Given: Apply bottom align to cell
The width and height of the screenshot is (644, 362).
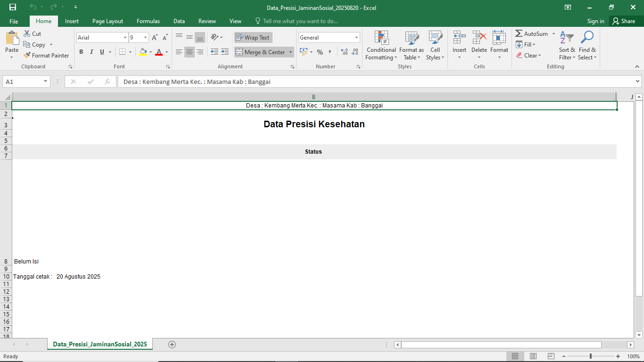Looking at the screenshot, I should tap(200, 37).
